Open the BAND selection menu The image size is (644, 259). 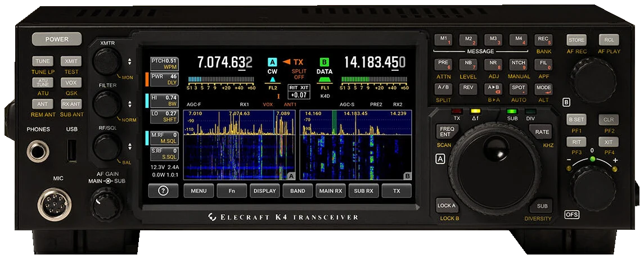coord(298,190)
